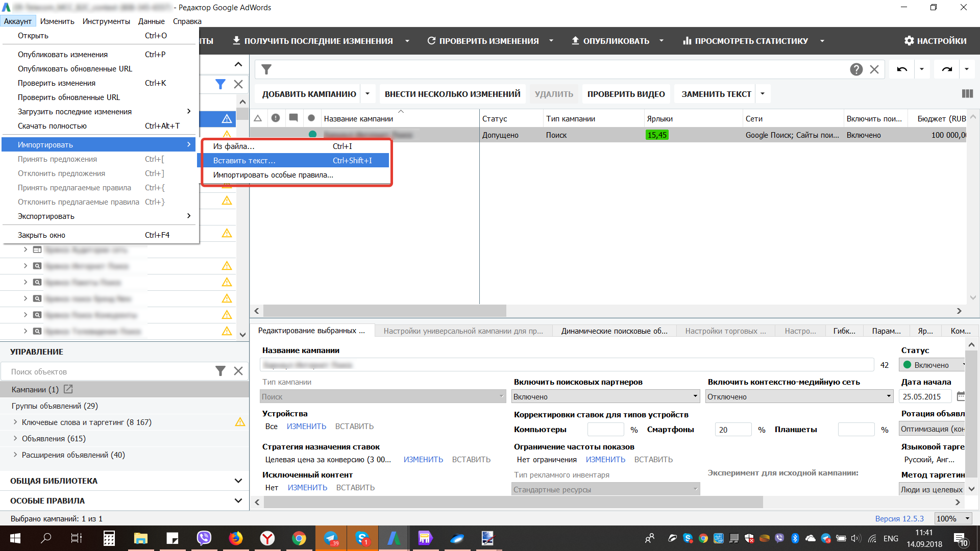Click the redo arrow icon
Viewport: 980px width, 551px height.
click(x=947, y=69)
